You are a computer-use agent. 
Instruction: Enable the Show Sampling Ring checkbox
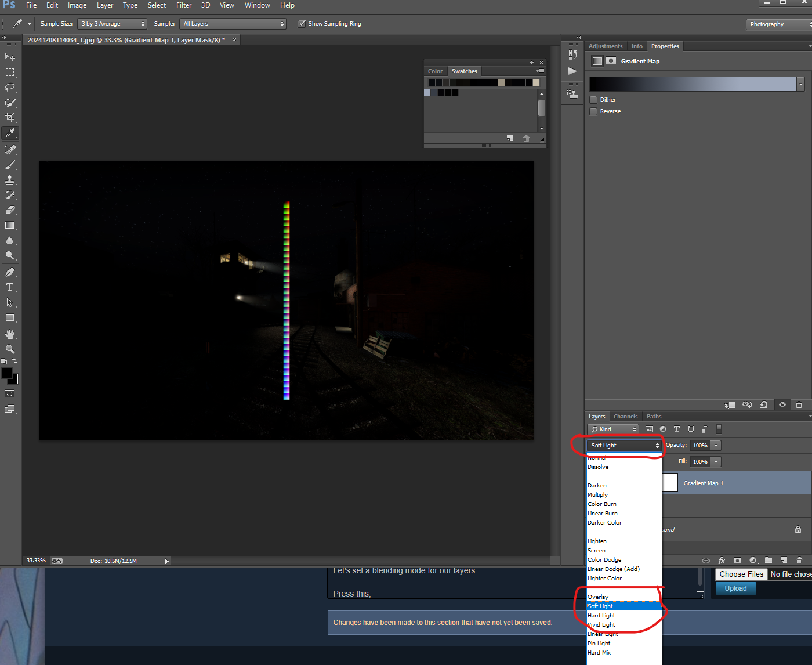pyautogui.click(x=302, y=24)
